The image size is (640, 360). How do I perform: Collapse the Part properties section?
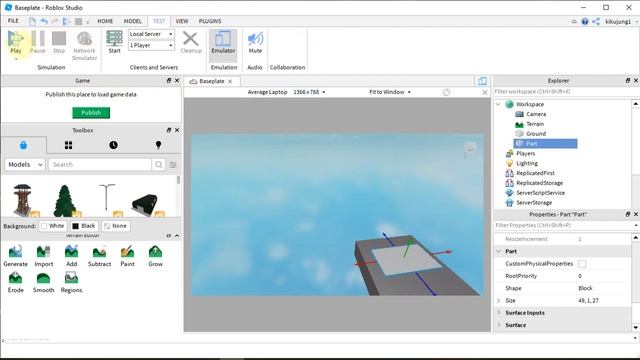(x=498, y=251)
